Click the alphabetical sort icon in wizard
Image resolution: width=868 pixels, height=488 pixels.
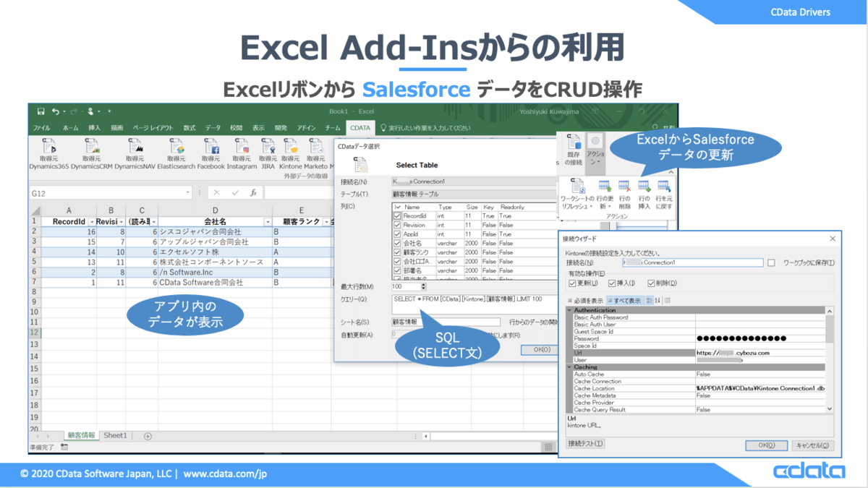658,300
